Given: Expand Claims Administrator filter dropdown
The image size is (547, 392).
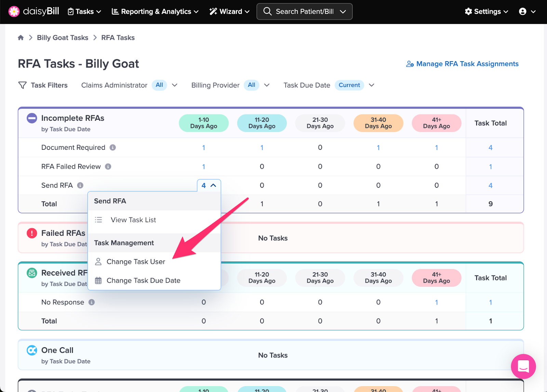Looking at the screenshot, I should click(x=175, y=85).
